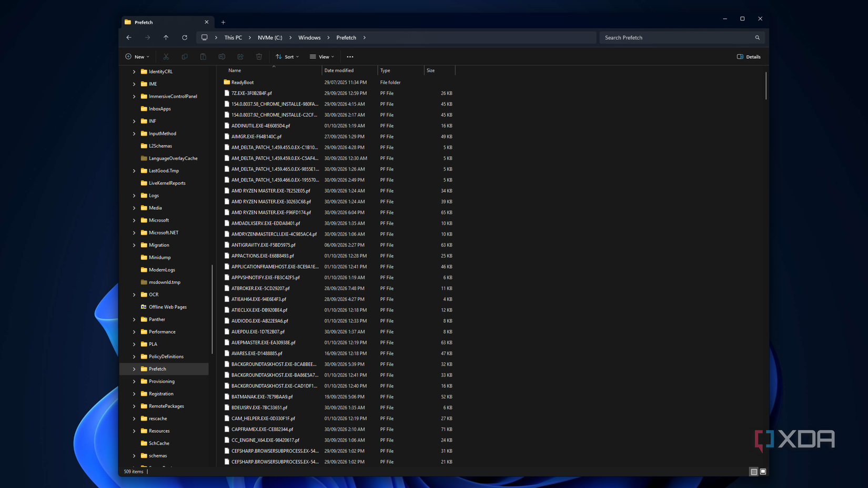Select CAPFRAMEX.EXE-CE882344.pf file
Screen dimensions: 868x488
point(263,429)
